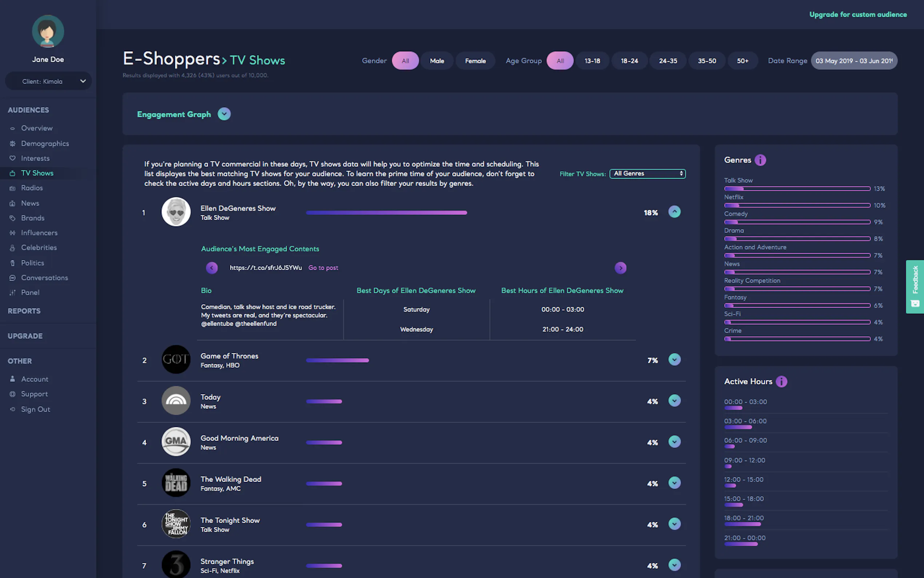Click the Celebrities sidebar icon
Image resolution: width=924 pixels, height=578 pixels.
[12, 248]
